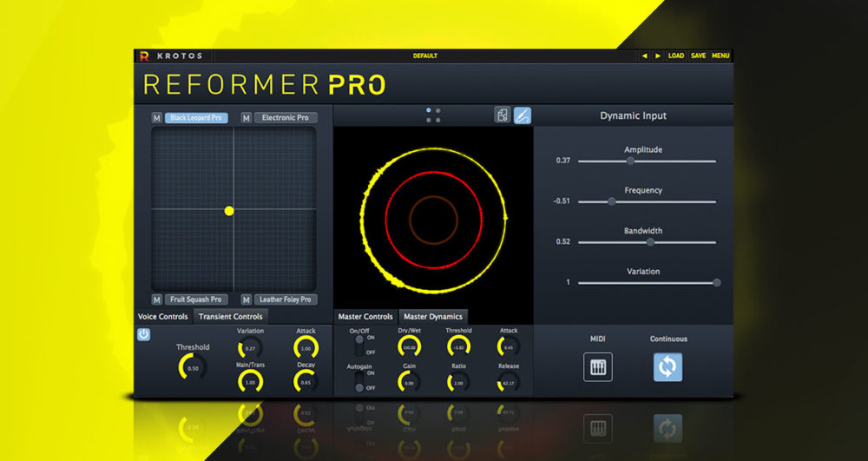The image size is (868, 461).
Task: Click the Dry/Wet knob
Action: pyautogui.click(x=409, y=347)
